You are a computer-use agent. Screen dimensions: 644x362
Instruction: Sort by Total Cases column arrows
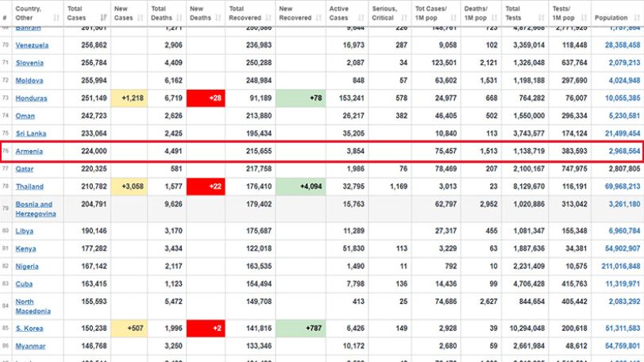pyautogui.click(x=103, y=17)
